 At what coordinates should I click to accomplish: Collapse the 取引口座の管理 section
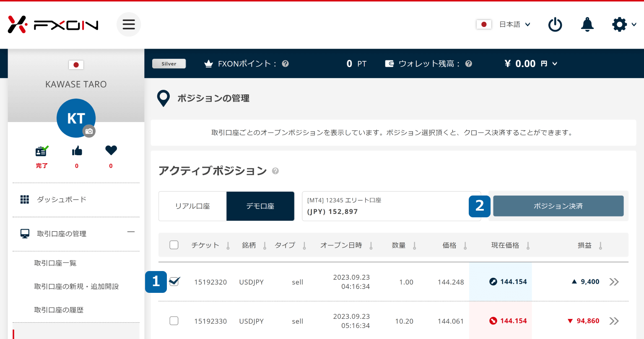[131, 232]
